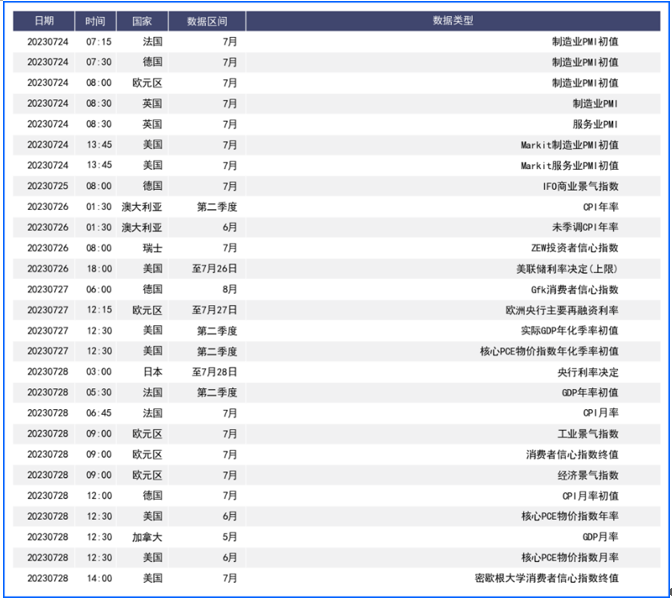Click the 14:00 time cell
This screenshot has width=672, height=598.
(x=99, y=578)
